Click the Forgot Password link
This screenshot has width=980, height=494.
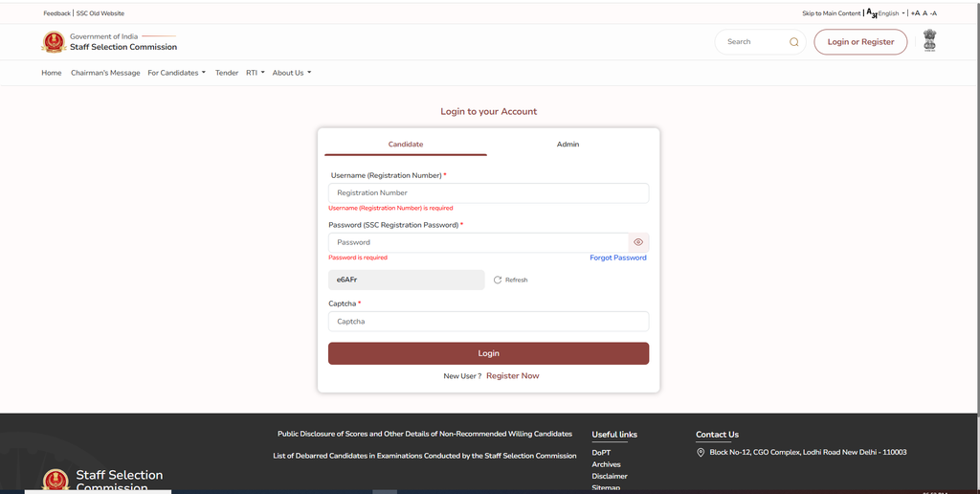(x=618, y=258)
